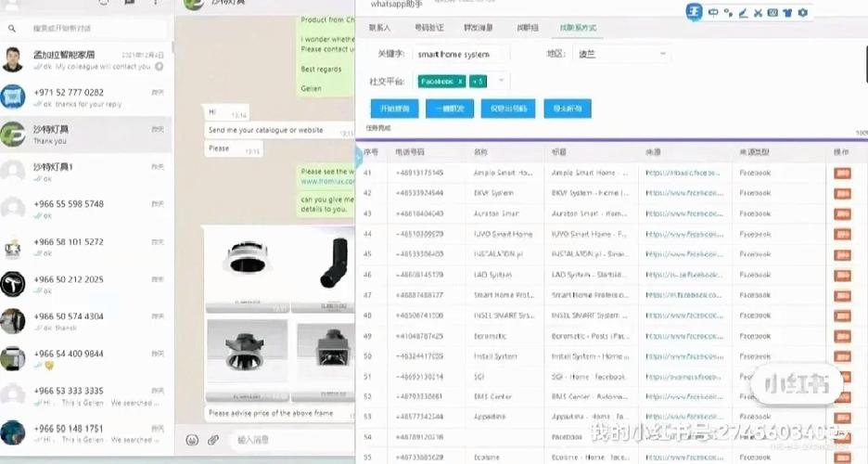
Task: Toggle Sogou punctuation mode icon
Action: pos(728,13)
